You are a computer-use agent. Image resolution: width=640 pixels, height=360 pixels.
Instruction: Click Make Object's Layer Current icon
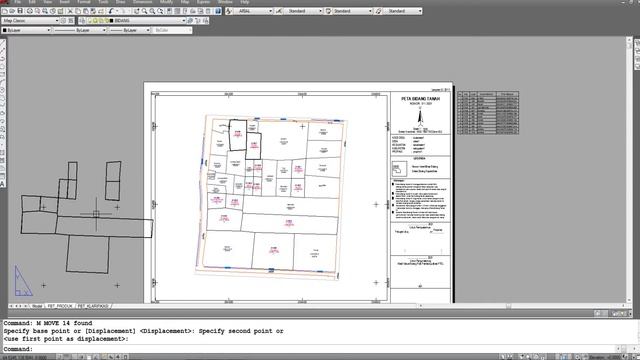[x=190, y=20]
